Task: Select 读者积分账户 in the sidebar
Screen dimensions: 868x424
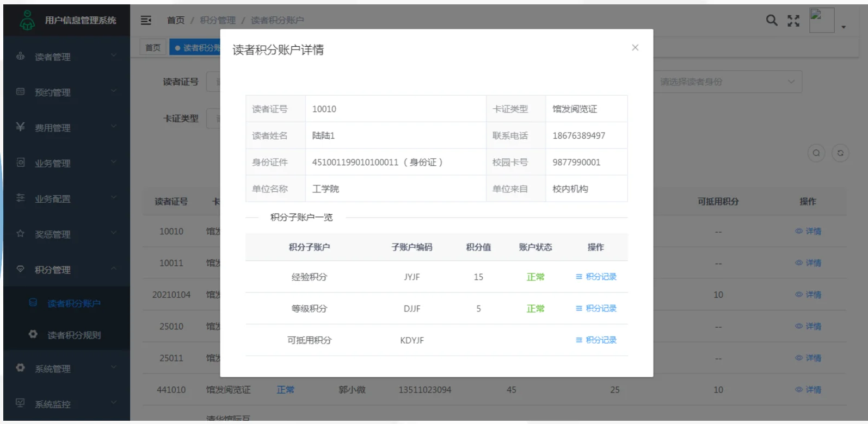Action: 66,303
